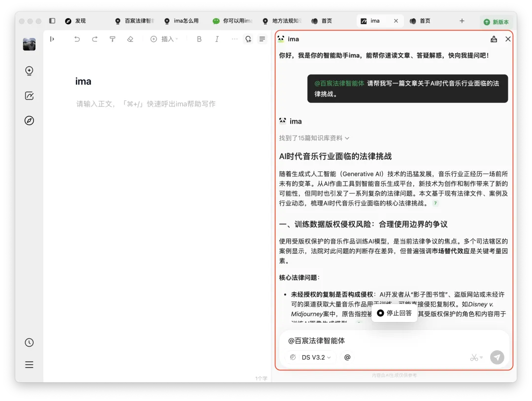
Task: Toggle the ima AI assistant chat icon
Action: tap(248, 39)
